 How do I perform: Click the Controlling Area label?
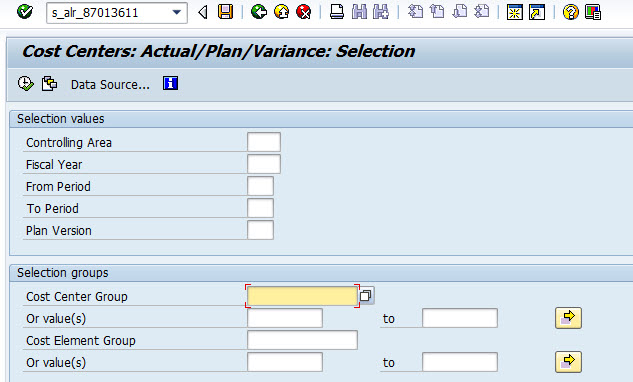pyautogui.click(x=69, y=143)
